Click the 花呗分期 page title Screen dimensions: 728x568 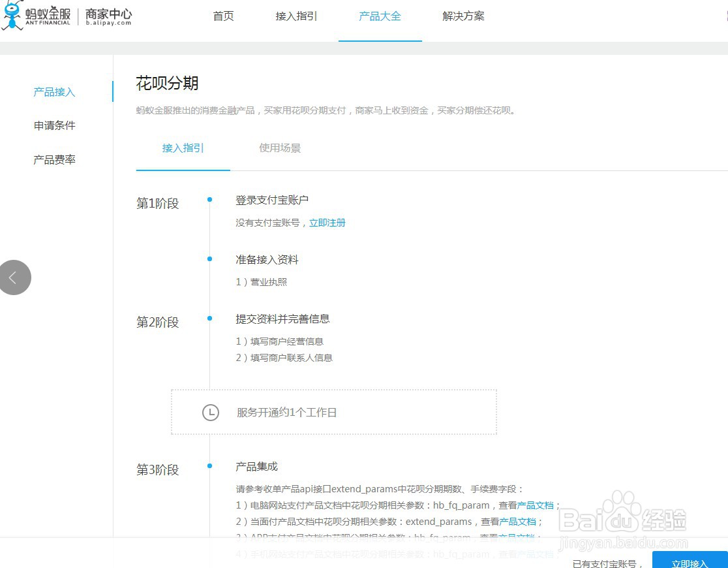[167, 83]
